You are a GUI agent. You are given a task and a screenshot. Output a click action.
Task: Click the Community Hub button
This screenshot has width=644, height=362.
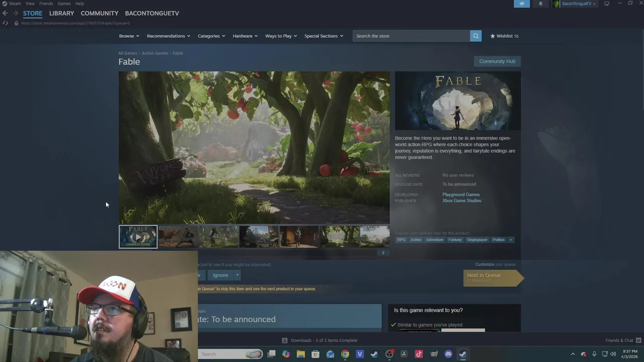point(497,61)
